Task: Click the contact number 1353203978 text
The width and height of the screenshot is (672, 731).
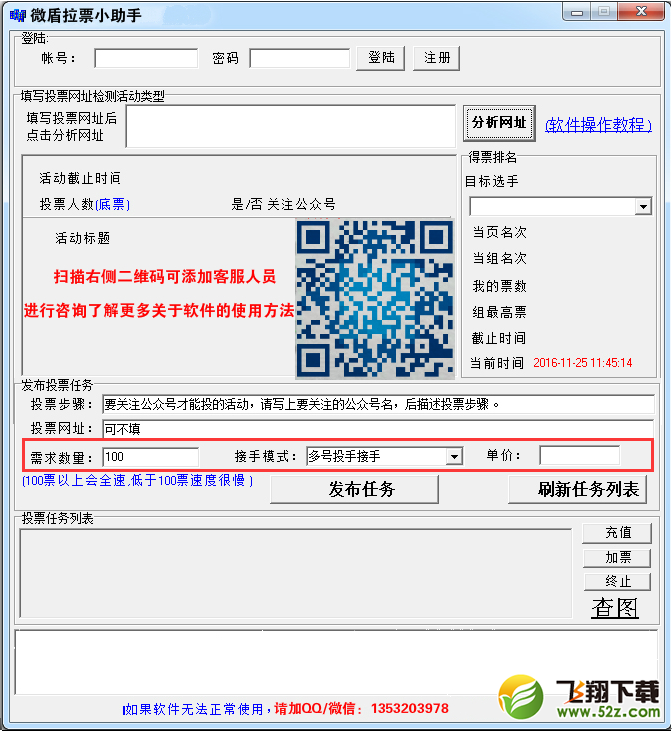Action: pyautogui.click(x=410, y=709)
